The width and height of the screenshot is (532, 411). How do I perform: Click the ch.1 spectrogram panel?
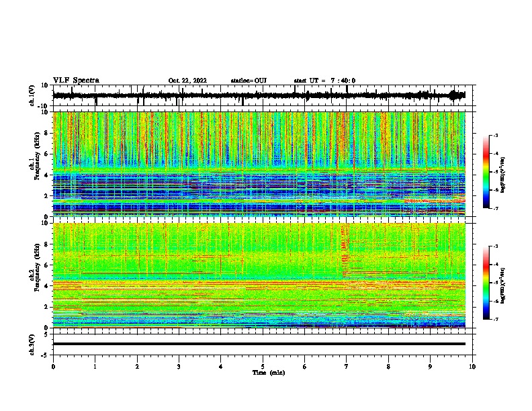coord(259,164)
